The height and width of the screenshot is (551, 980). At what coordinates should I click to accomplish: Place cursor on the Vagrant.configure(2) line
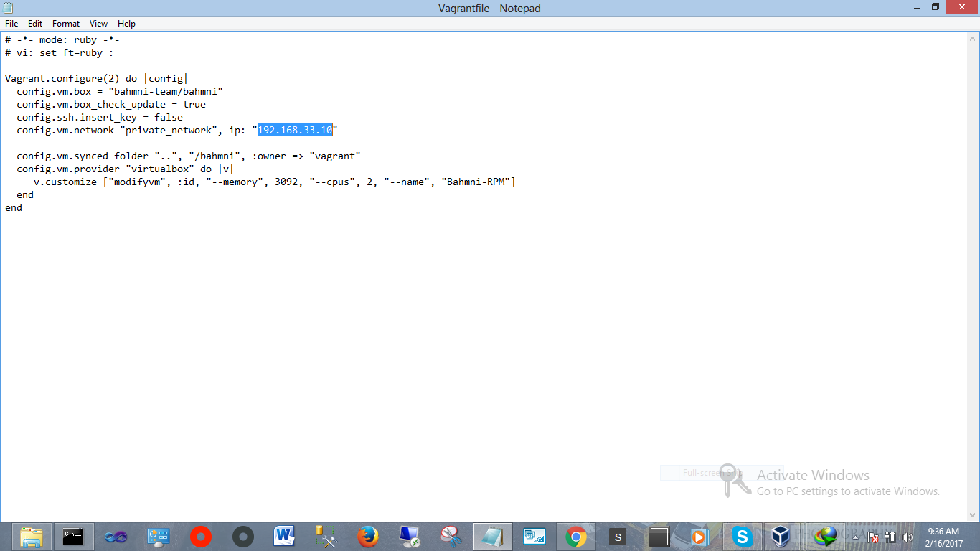[x=96, y=78]
